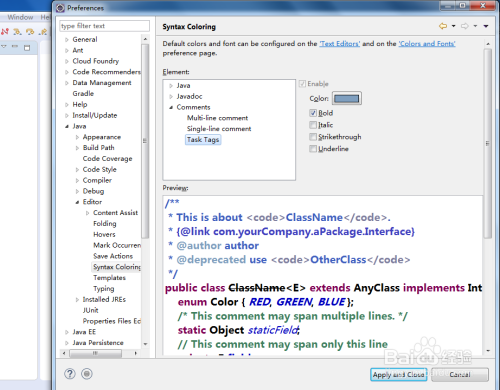The width and height of the screenshot is (500, 390).
Task: Click maximize view icon in Eclipse background panel
Action: point(27,48)
